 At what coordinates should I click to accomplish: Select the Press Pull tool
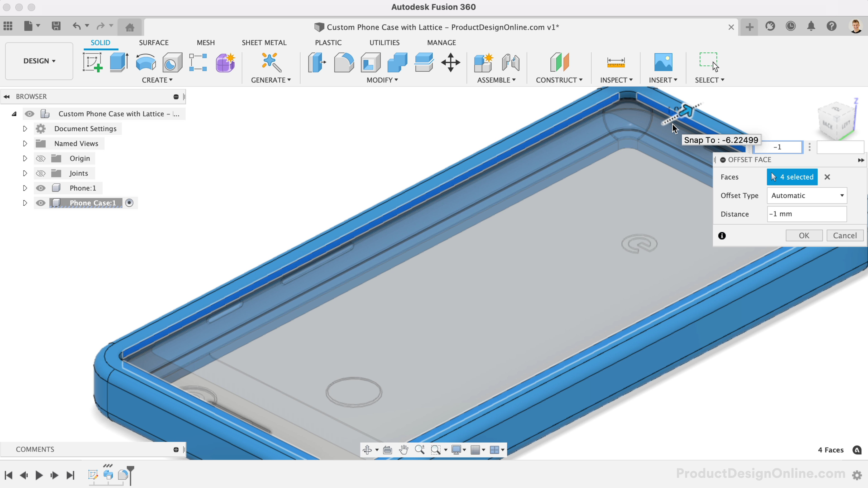tap(317, 62)
